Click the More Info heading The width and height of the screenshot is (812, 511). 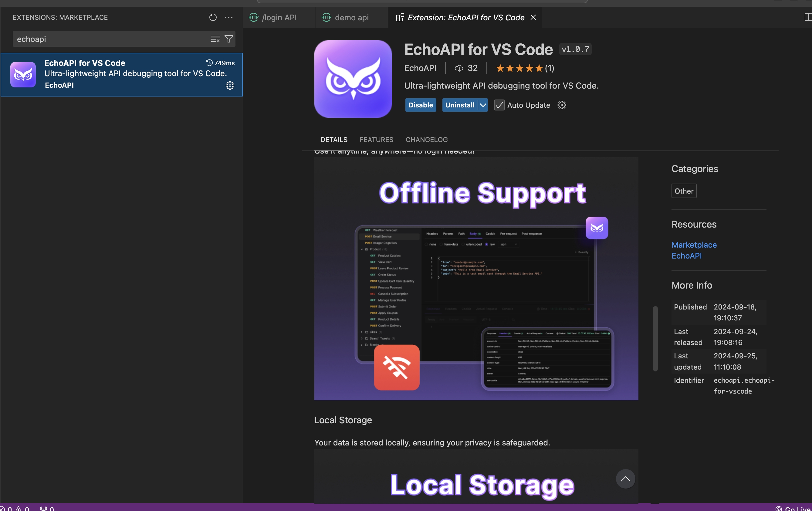(692, 285)
